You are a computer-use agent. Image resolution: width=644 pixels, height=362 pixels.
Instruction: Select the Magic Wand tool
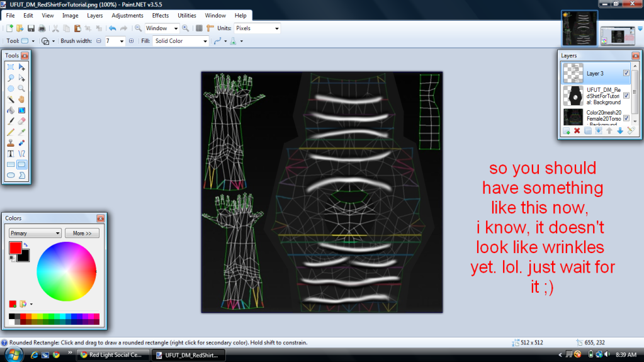tap(11, 99)
